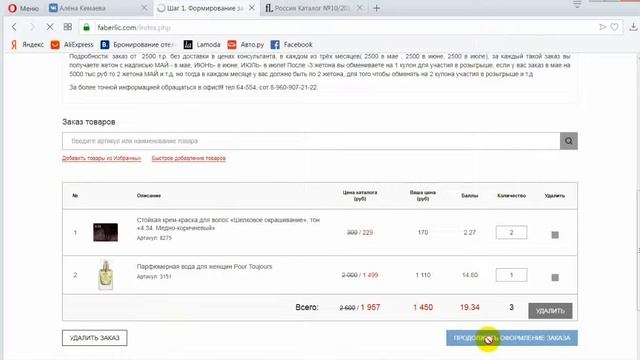Image resolution: width=640 pixels, height=360 pixels.
Task: Edit quantity field for Pour Toujours
Action: (x=511, y=275)
